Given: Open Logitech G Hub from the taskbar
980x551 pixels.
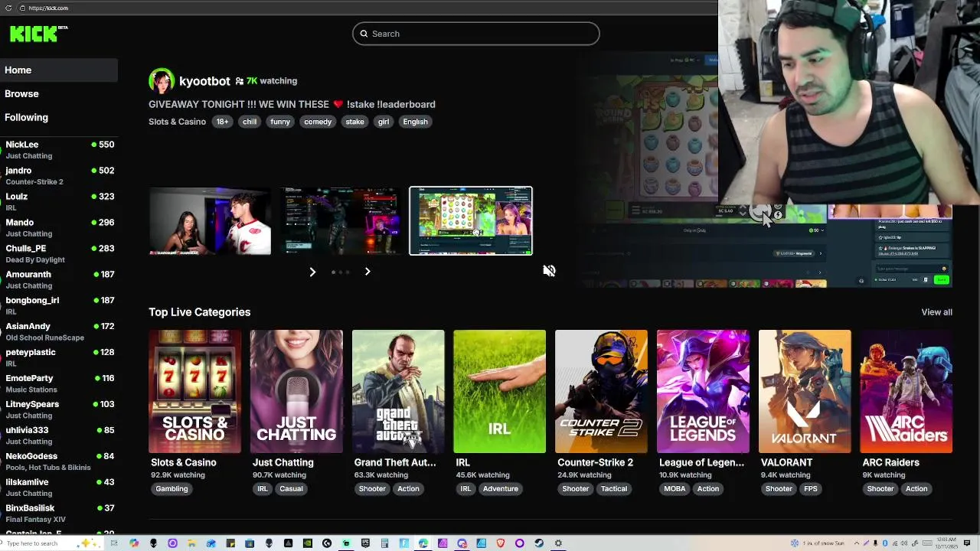Looking at the screenshot, I should coord(326,543).
